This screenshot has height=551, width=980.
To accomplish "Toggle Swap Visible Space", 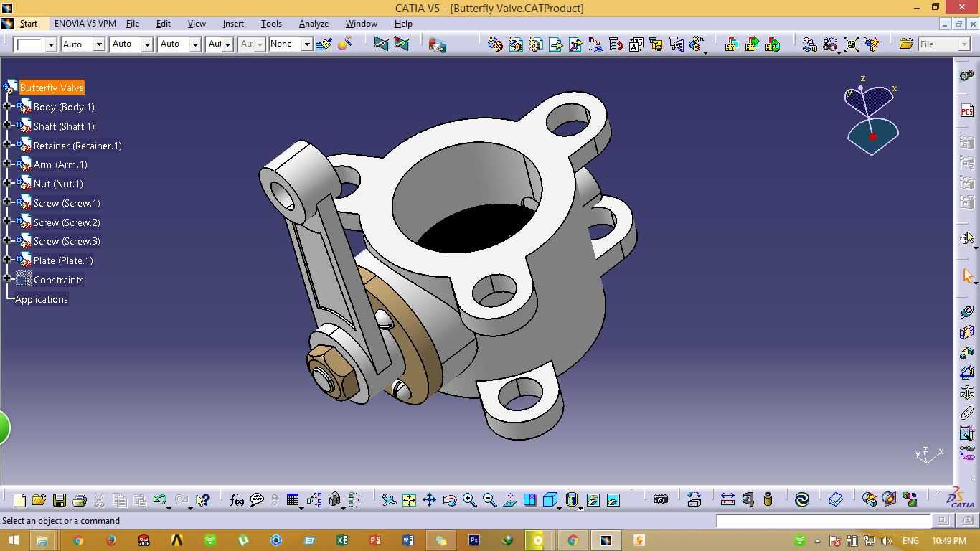I will pyautogui.click(x=613, y=500).
